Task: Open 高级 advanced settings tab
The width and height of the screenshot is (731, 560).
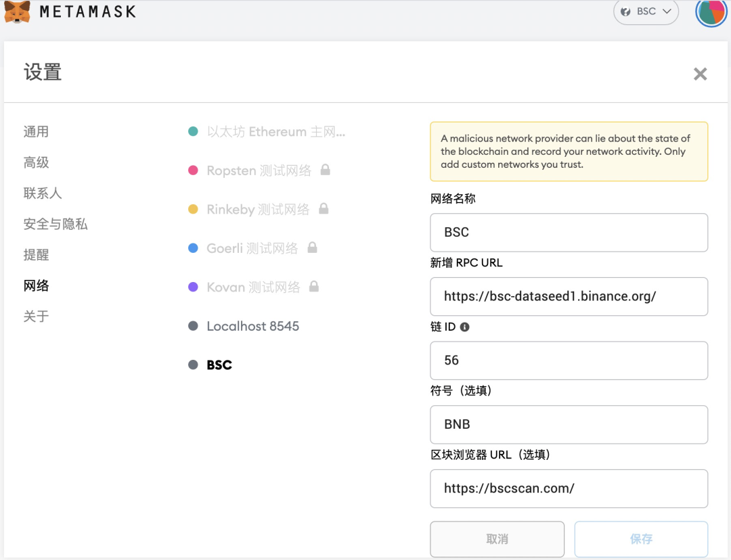Action: [36, 162]
